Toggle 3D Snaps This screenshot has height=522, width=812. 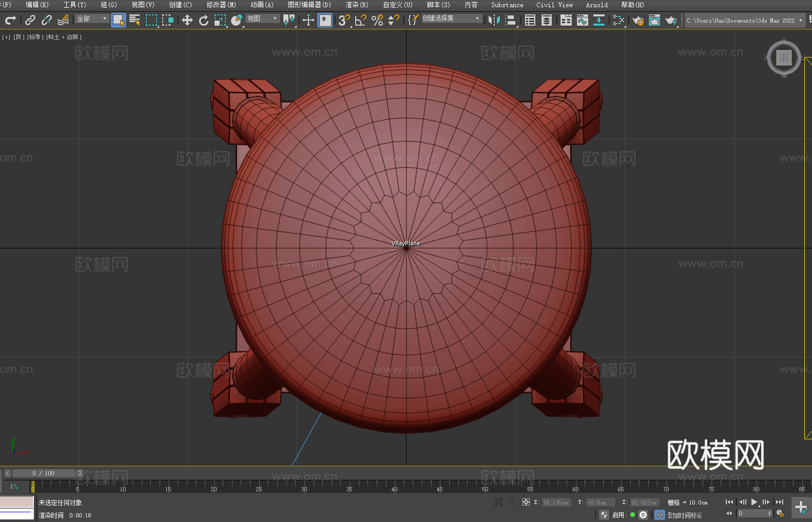click(x=344, y=21)
